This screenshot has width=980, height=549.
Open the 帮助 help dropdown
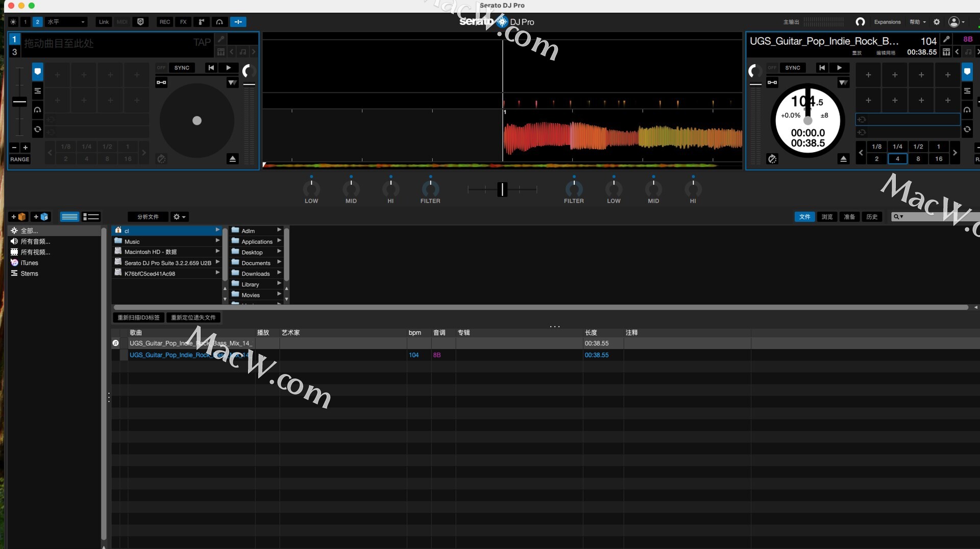coord(918,22)
